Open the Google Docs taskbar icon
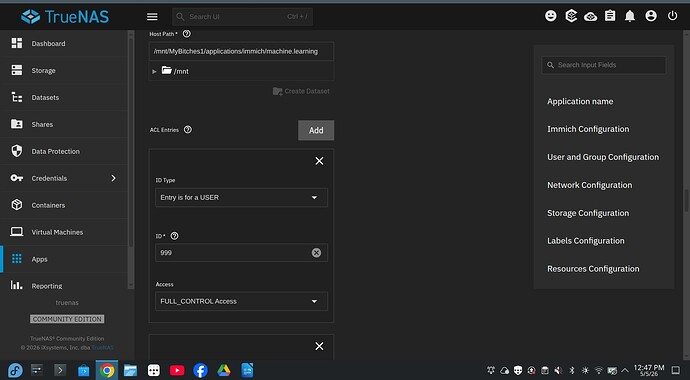 pyautogui.click(x=247, y=370)
